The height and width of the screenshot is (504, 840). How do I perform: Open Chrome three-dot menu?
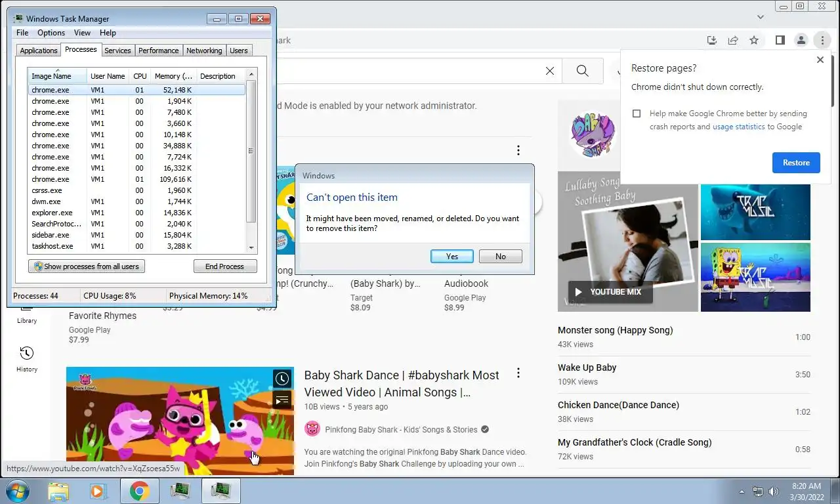[x=822, y=40]
